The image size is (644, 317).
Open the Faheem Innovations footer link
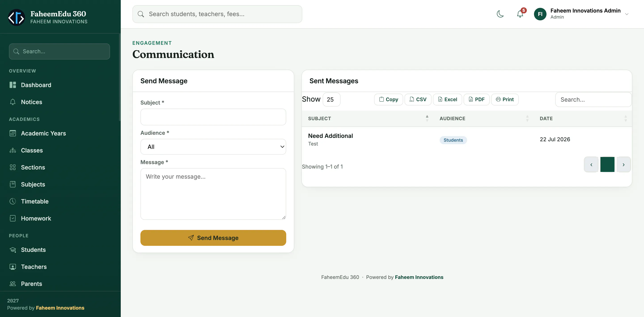click(x=419, y=277)
